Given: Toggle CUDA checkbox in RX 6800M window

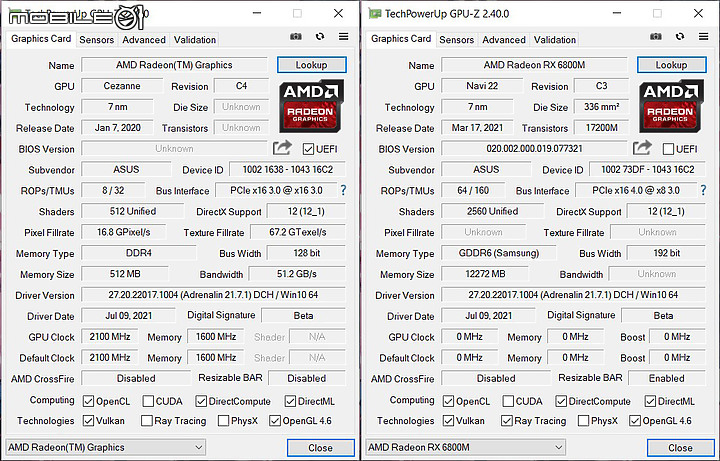Looking at the screenshot, I should pyautogui.click(x=508, y=401).
